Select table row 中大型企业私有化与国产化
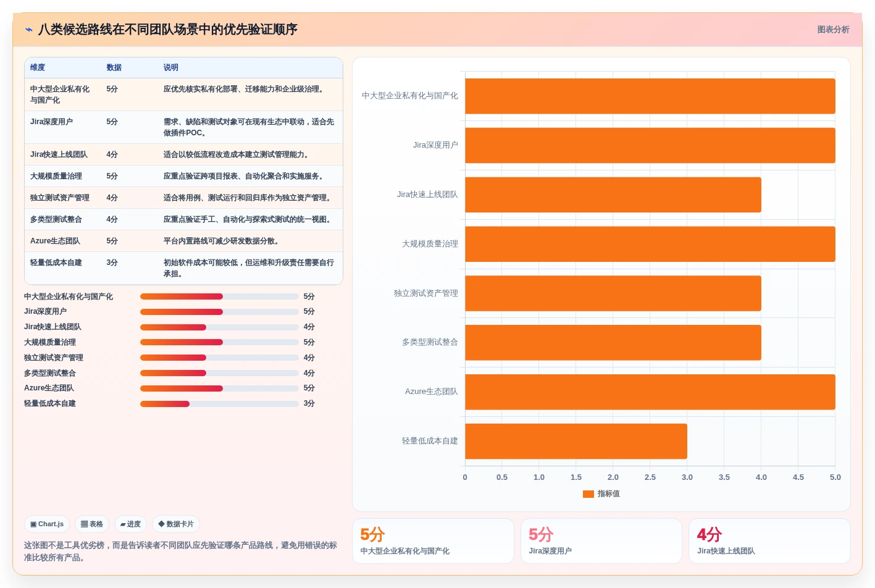The width and height of the screenshot is (875, 588). click(183, 94)
